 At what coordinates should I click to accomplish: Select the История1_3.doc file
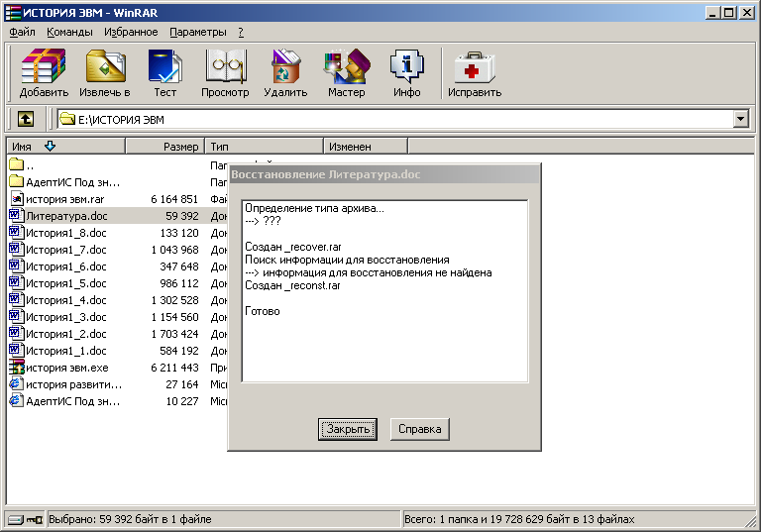click(66, 317)
